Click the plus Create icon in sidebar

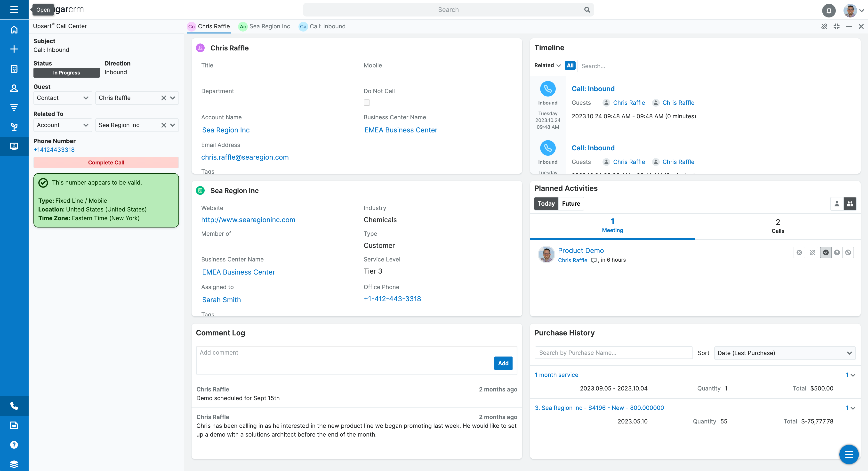point(14,49)
